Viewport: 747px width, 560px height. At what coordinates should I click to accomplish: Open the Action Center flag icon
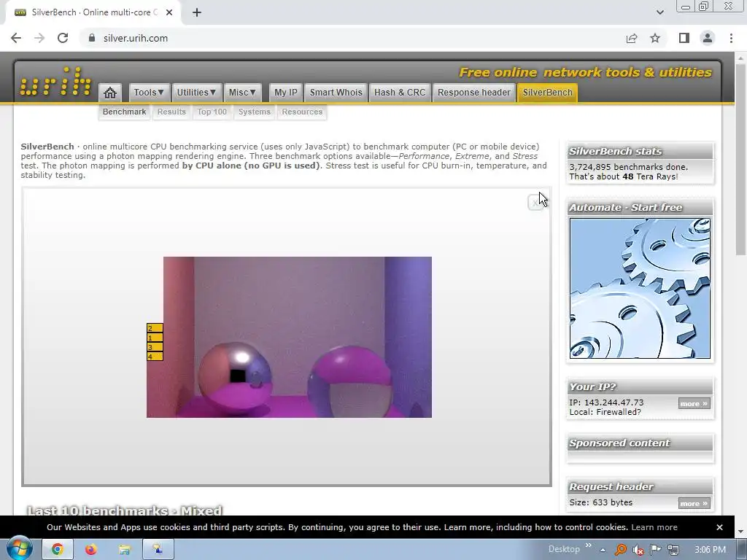(656, 550)
